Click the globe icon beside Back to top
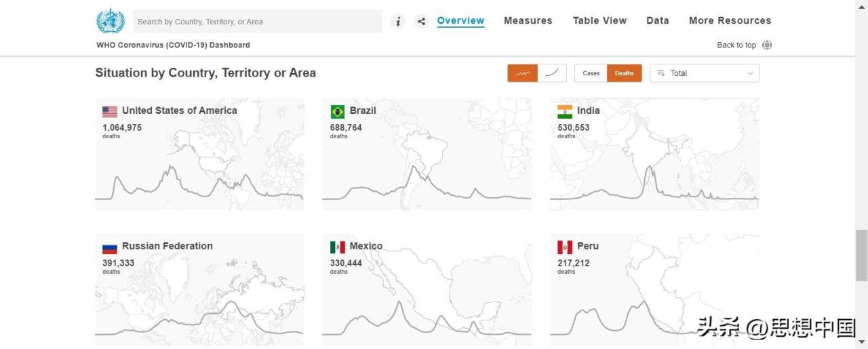The image size is (868, 349). tap(767, 45)
